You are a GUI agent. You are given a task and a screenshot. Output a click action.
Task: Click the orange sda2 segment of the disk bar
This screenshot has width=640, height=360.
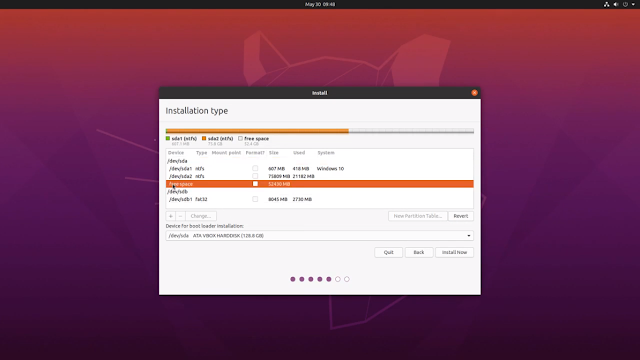coord(258,131)
